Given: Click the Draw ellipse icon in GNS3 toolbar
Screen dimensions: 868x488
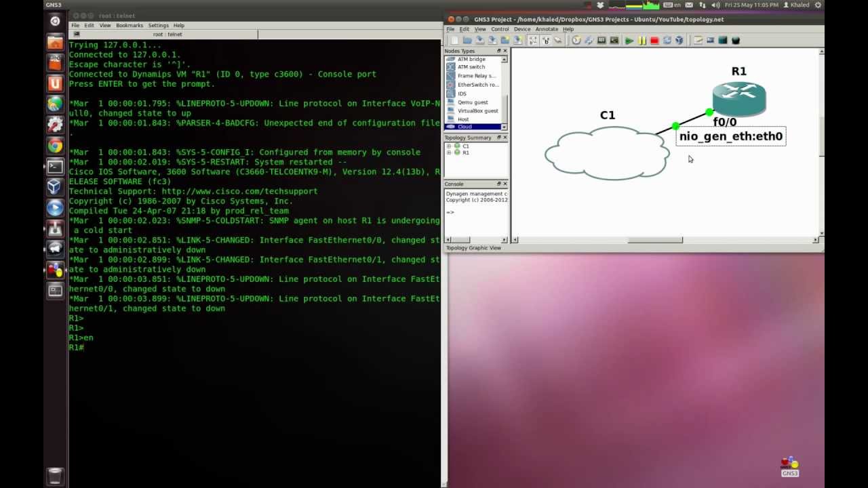Looking at the screenshot, I should [736, 41].
